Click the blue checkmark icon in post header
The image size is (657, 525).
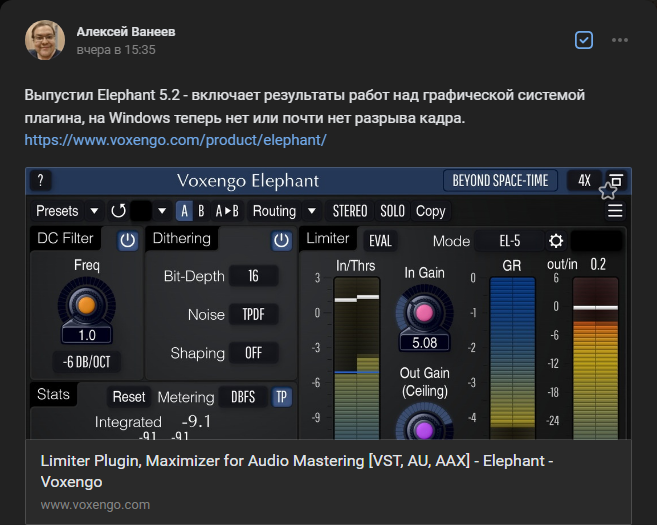[x=584, y=40]
